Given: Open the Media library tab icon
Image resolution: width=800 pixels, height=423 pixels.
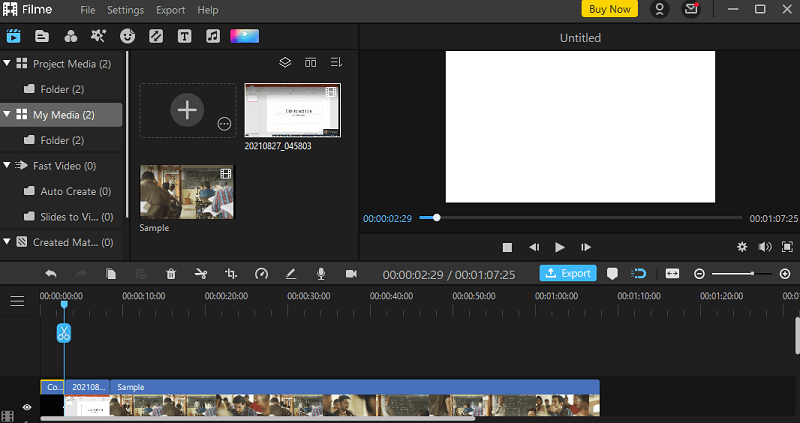Looking at the screenshot, I should click(x=13, y=36).
